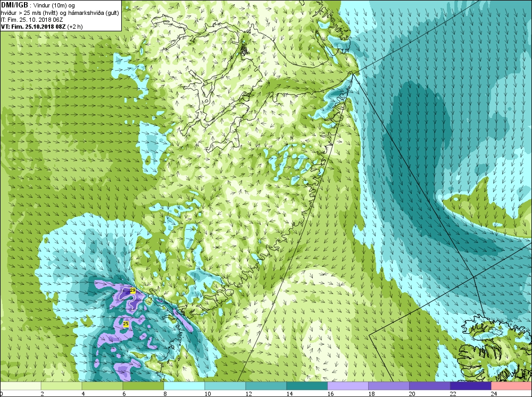Click the 'IT: Fim. 25.10.2018 06Z' line
This screenshot has width=532, height=397.
[x=32, y=20]
